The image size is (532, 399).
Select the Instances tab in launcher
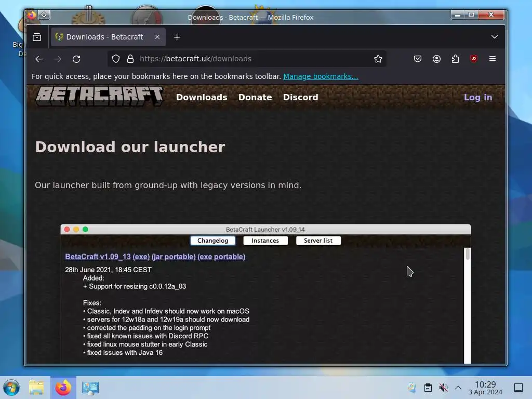265,241
